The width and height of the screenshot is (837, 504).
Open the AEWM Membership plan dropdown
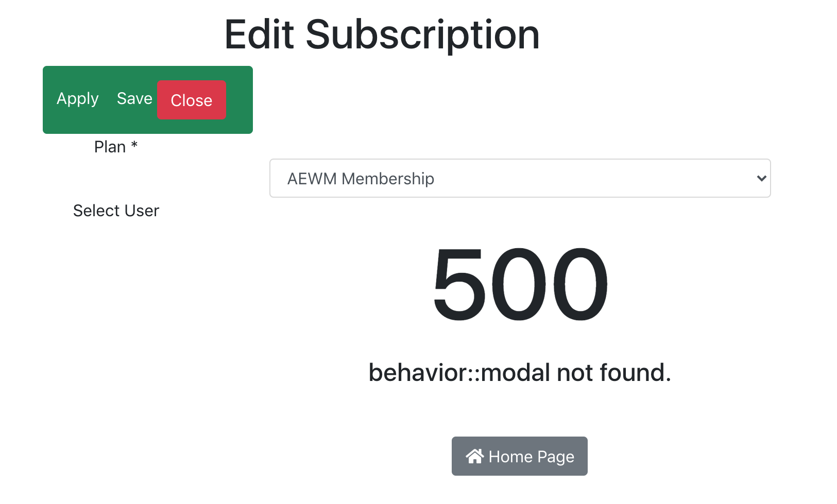coord(520,178)
